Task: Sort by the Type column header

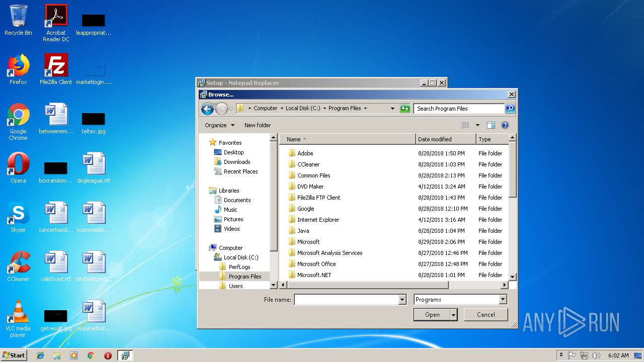Action: tap(492, 139)
